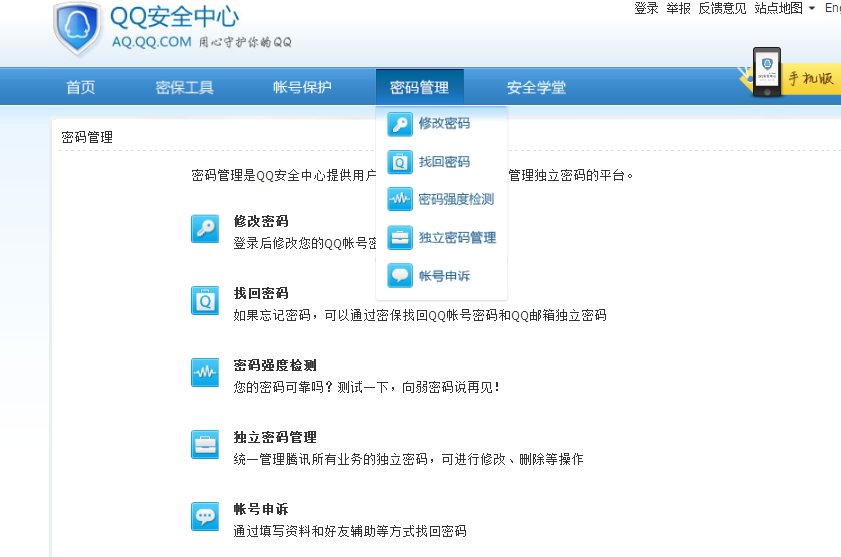Expand the 站点地图 dropdown arrow
The width and height of the screenshot is (841, 557).
pyautogui.click(x=812, y=8)
